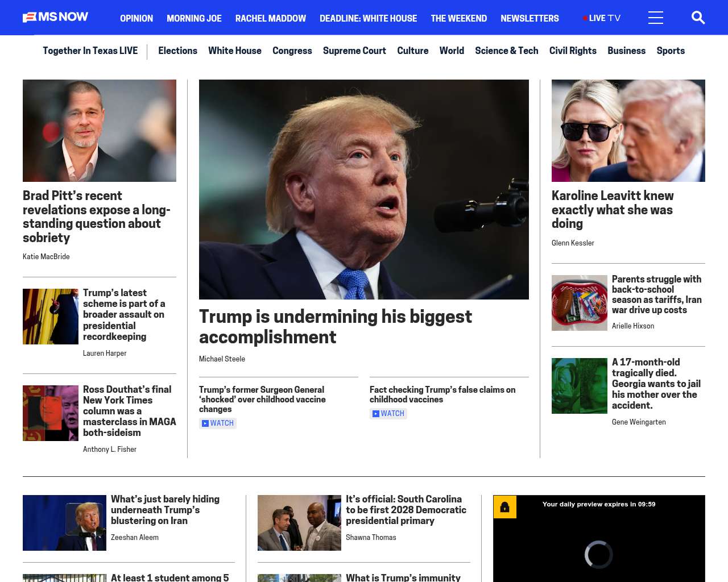
Task: View author Lauren Harper
Action: pos(105,354)
